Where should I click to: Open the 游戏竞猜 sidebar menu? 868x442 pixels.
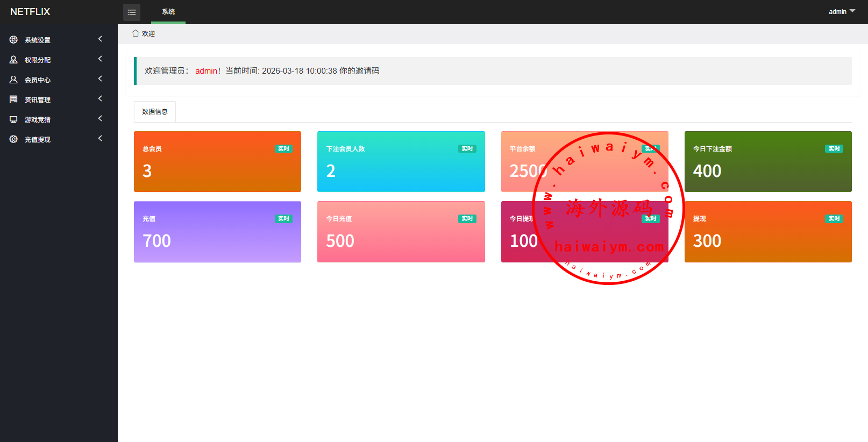point(38,119)
